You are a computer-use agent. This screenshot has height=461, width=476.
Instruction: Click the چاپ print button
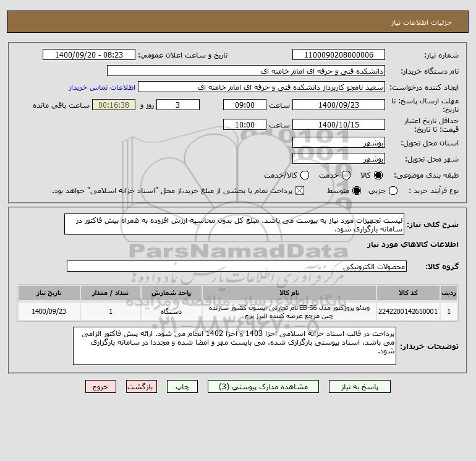pyautogui.click(x=182, y=387)
